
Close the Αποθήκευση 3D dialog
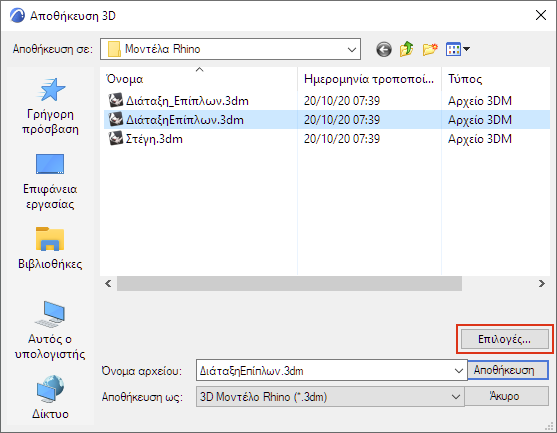pyautogui.click(x=541, y=15)
